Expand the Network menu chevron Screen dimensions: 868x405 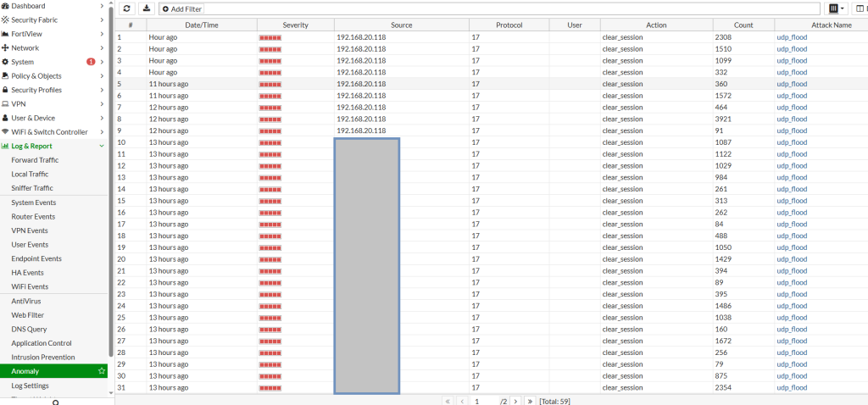click(102, 48)
